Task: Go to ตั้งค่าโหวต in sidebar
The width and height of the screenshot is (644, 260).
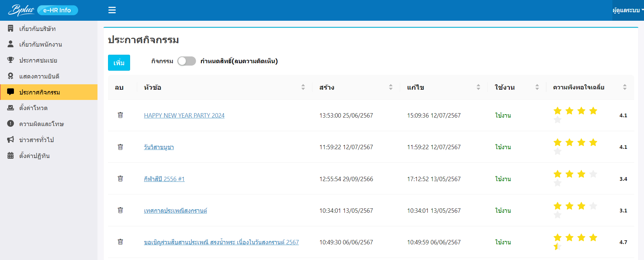Action: 49,108
